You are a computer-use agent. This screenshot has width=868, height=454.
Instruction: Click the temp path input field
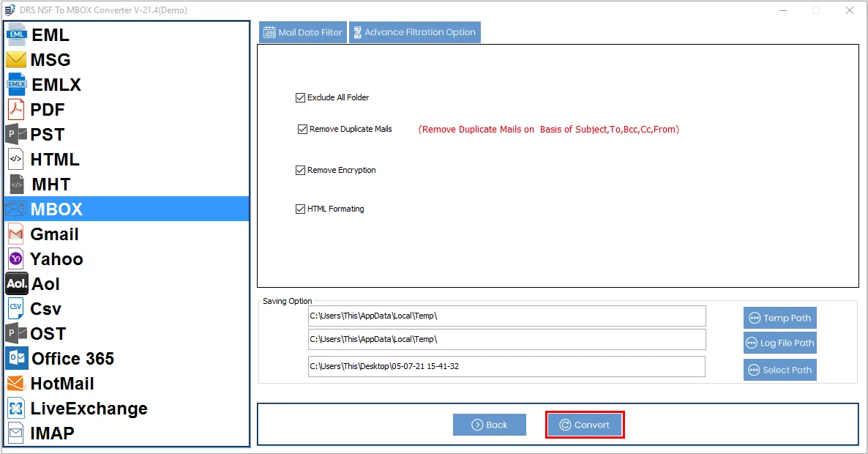(x=507, y=316)
